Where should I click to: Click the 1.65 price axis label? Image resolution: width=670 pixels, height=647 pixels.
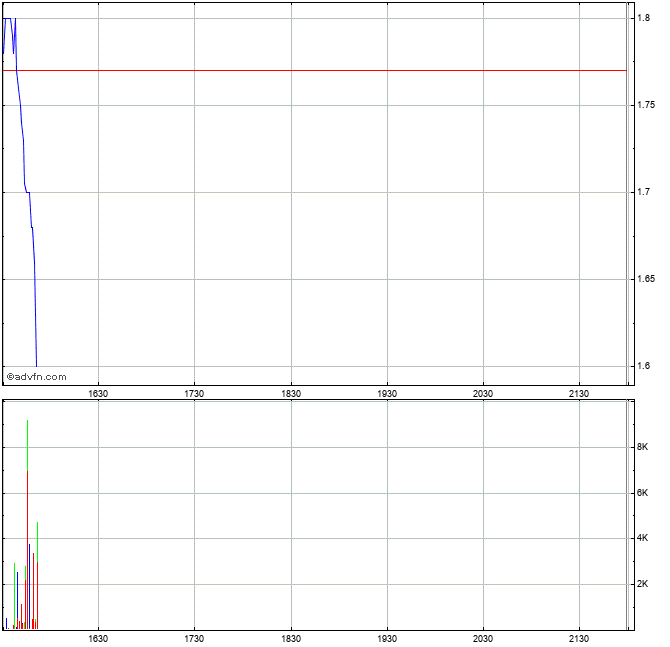click(x=646, y=279)
